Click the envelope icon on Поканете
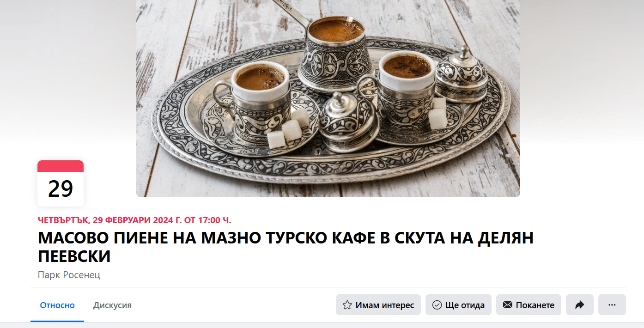The image size is (644, 328). [507, 305]
